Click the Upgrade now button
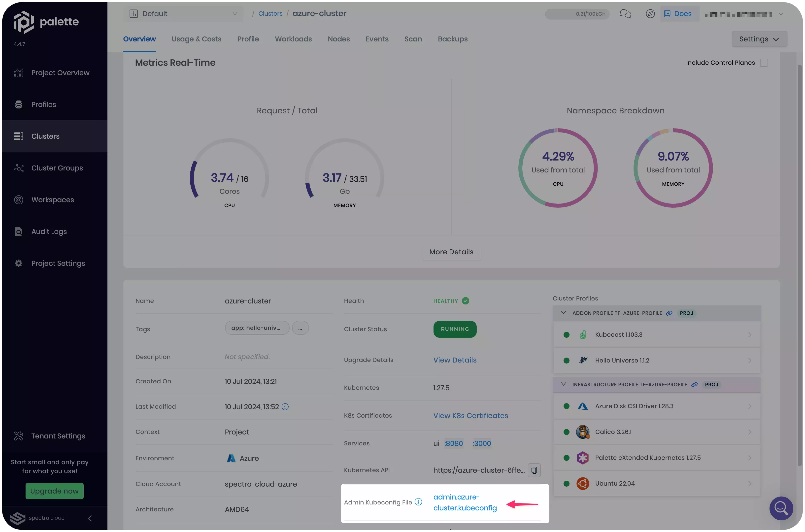The width and height of the screenshot is (805, 532). pos(54,491)
